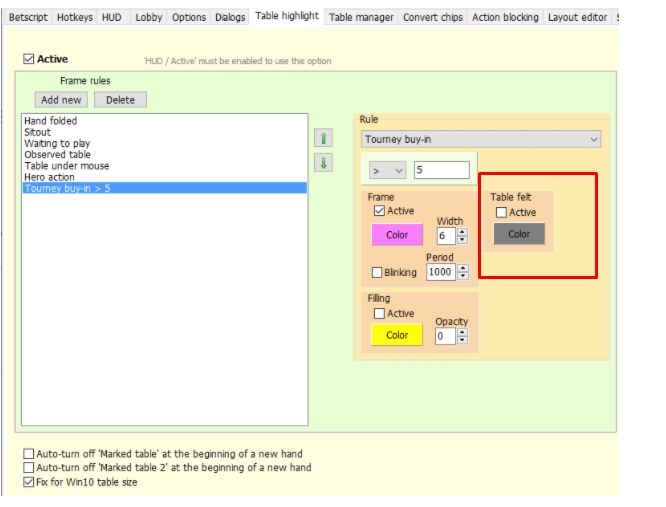The image size is (666, 507).
Task: Enable the Table felt Active checkbox
Action: coord(501,212)
